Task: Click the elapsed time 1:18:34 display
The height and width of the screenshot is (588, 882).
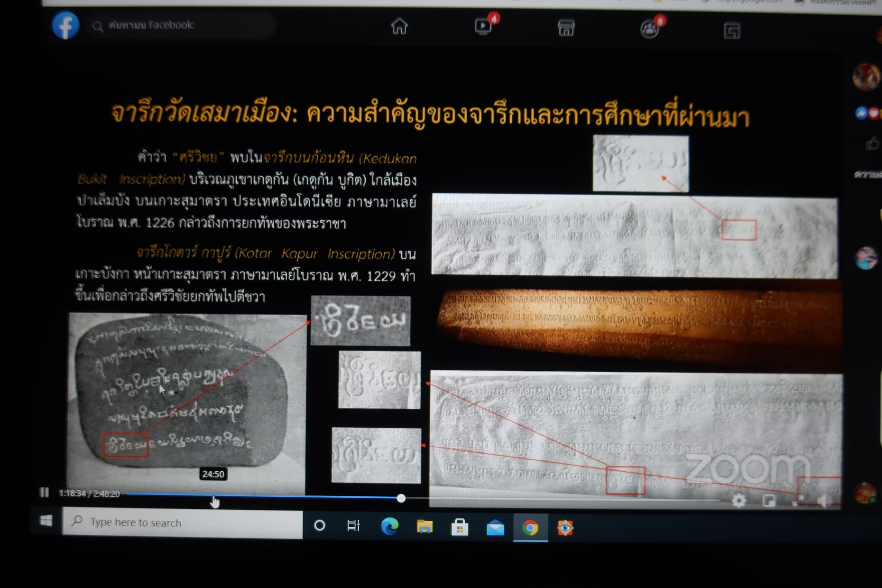Action: [72, 494]
